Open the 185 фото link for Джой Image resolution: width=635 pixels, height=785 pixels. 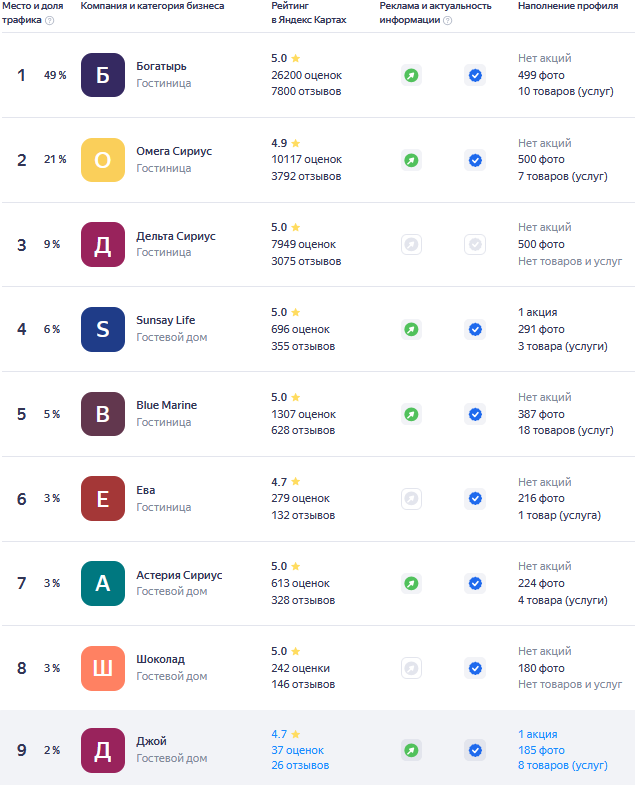541,750
